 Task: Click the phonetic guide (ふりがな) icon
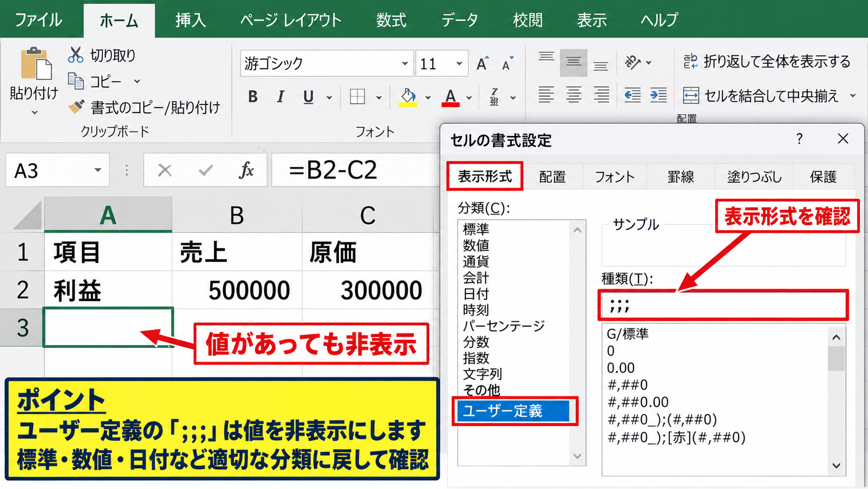(x=494, y=97)
